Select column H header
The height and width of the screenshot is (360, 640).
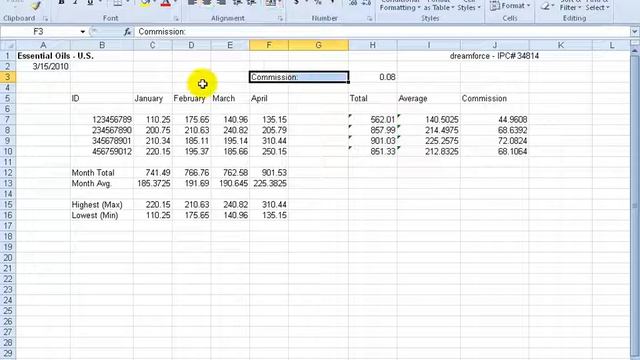[x=372, y=45]
